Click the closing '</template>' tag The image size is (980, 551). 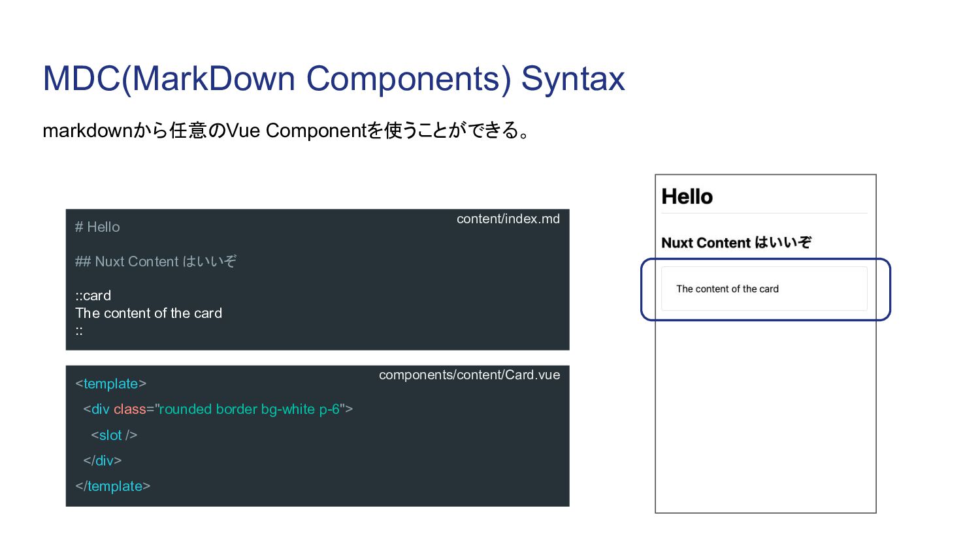pos(112,486)
